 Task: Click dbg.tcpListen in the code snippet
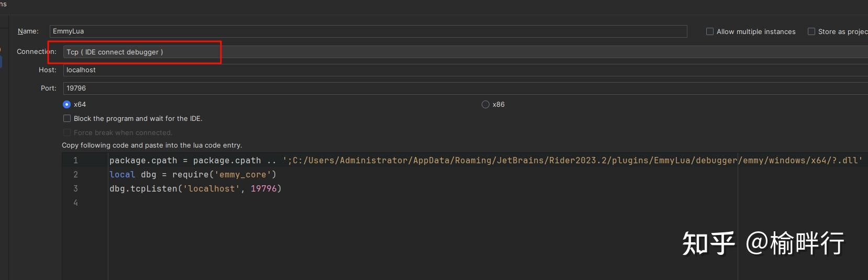pos(143,189)
